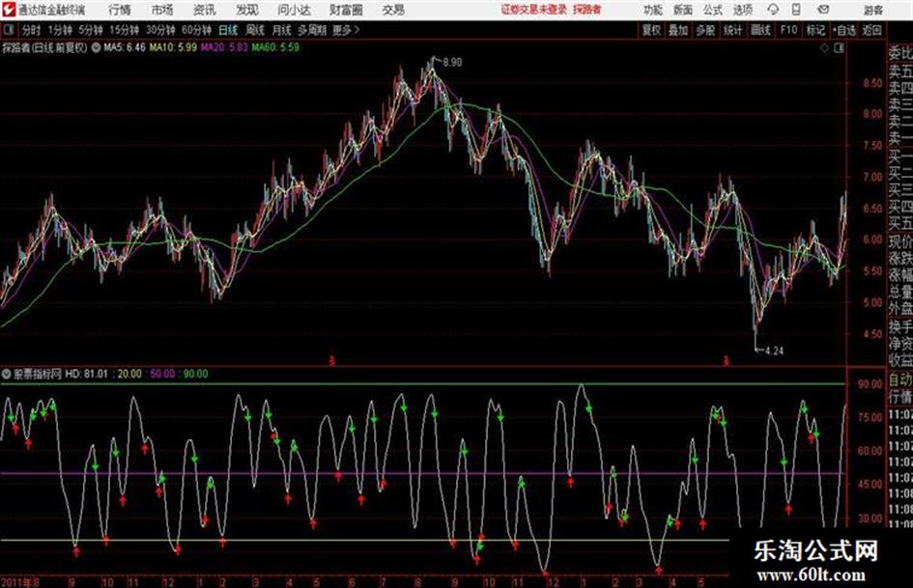Switch to the 15分钟 period tab
This screenshot has height=588, width=913.
point(124,30)
